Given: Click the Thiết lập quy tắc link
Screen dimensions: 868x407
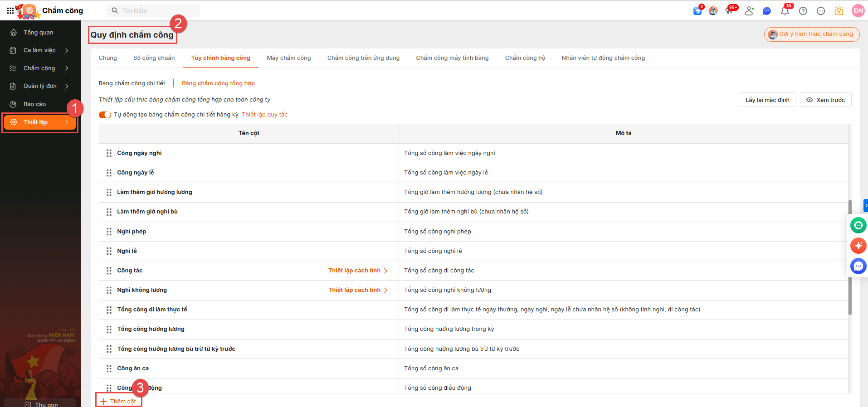Looking at the screenshot, I should coord(264,115).
